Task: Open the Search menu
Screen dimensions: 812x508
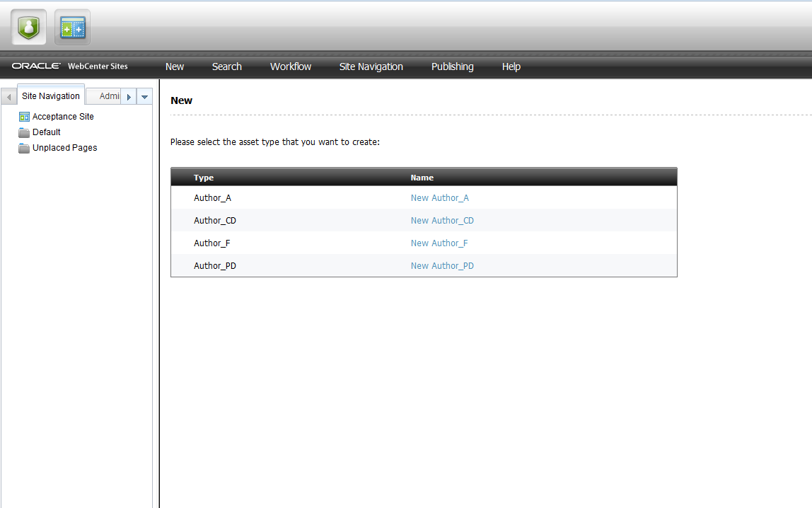Action: coord(227,67)
